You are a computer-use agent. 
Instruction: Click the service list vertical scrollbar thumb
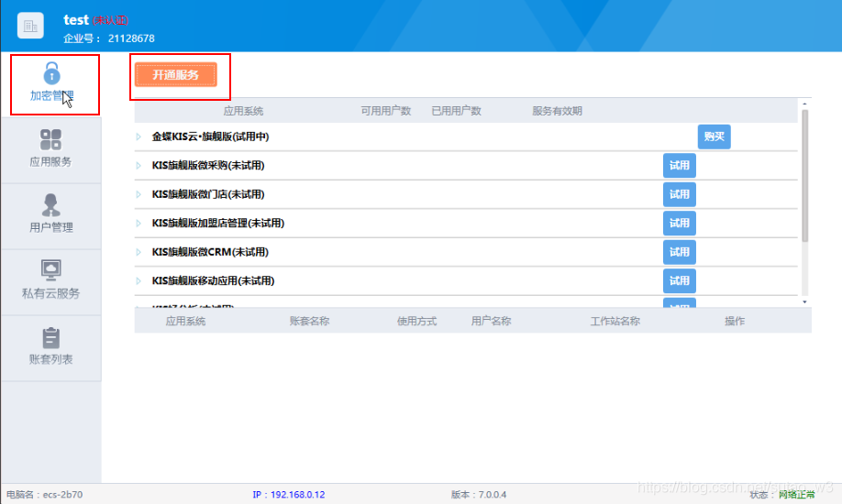pyautogui.click(x=804, y=176)
